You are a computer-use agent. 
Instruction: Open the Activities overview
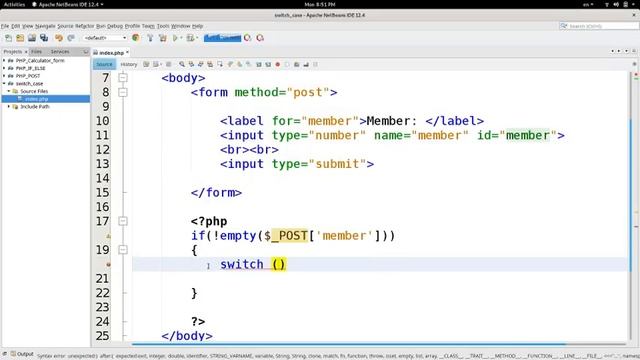point(14,4)
